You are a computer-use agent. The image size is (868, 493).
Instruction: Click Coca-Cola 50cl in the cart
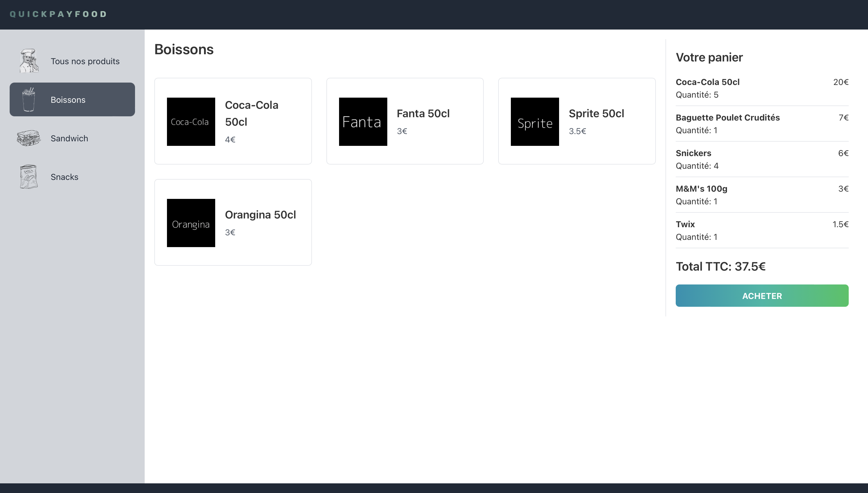pyautogui.click(x=708, y=82)
